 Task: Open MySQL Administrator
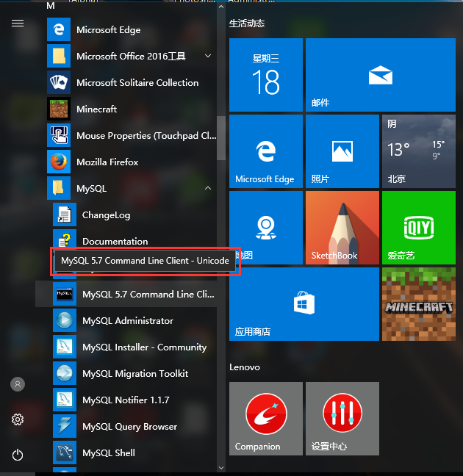point(127,321)
